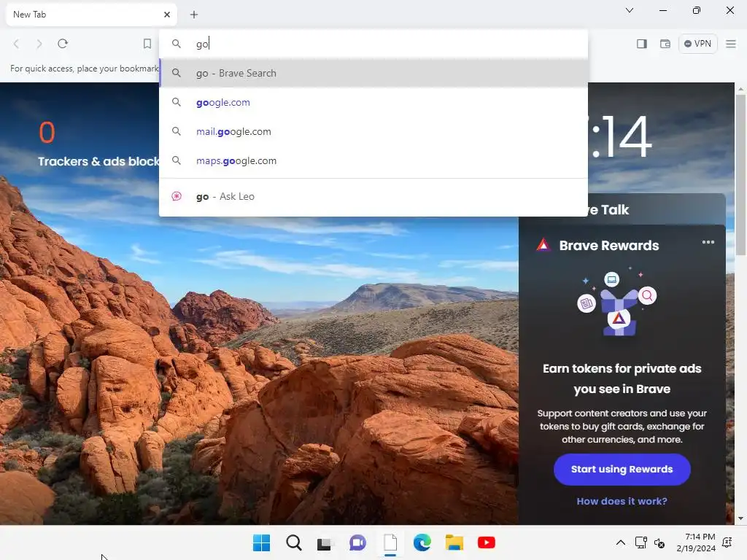Toggle the sidebar panel icon
This screenshot has width=747, height=560.
coord(642,44)
